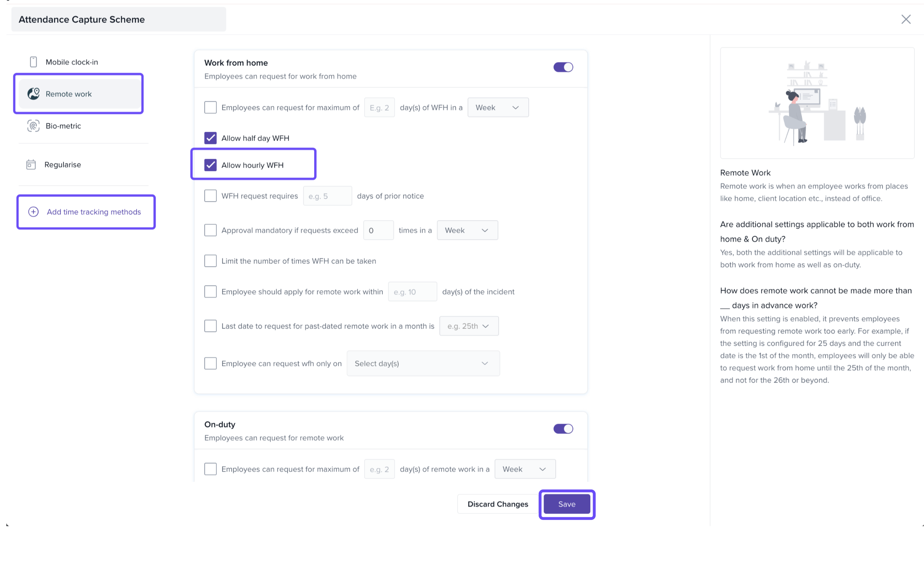This screenshot has height=571, width=924.
Task: Click Discard Changes button
Action: (x=498, y=504)
